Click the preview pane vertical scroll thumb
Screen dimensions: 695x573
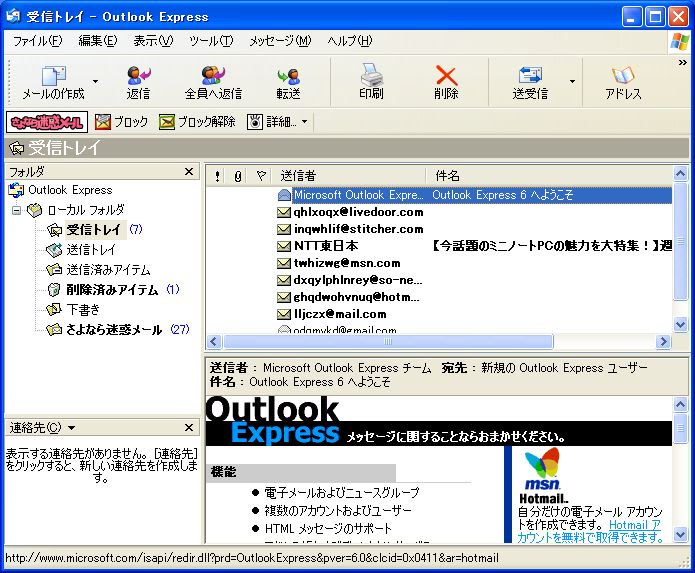pos(680,428)
